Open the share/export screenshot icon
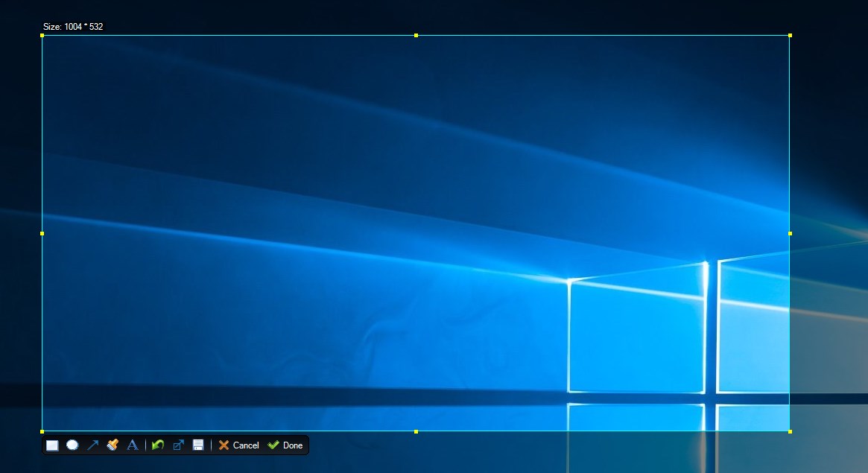 point(178,445)
